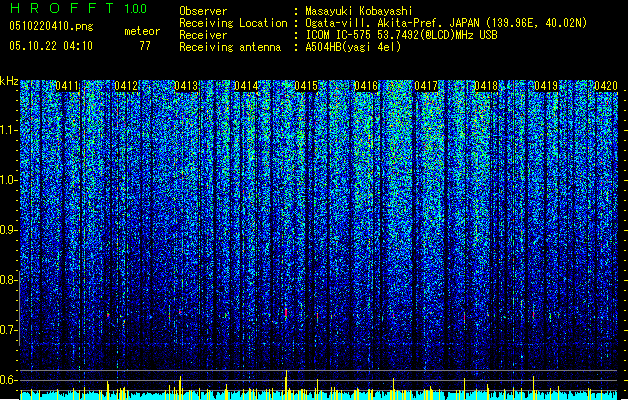This screenshot has width=629, height=400.
Task: Click the 0.8 kHz axis label
Action: click(8, 280)
